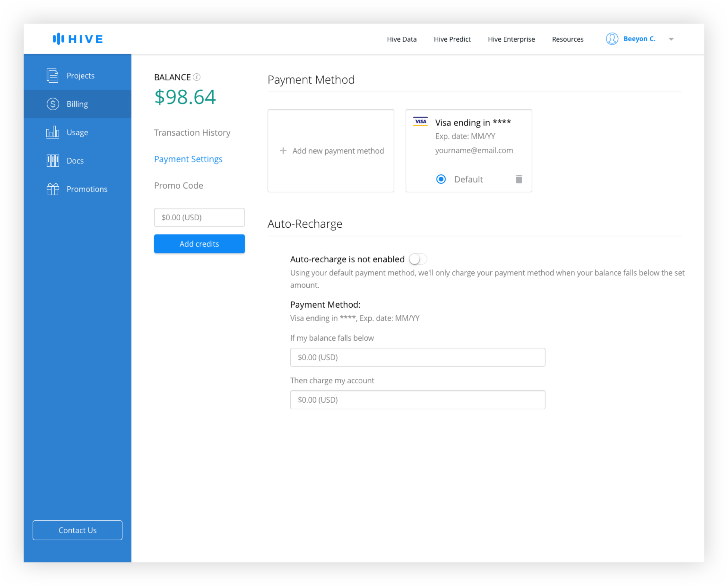Click the Contact Us button

coord(77,530)
